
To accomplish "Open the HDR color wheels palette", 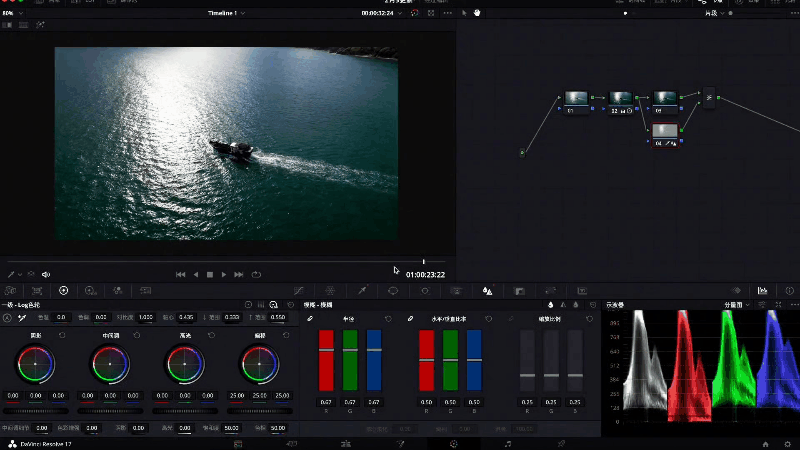I will [91, 291].
